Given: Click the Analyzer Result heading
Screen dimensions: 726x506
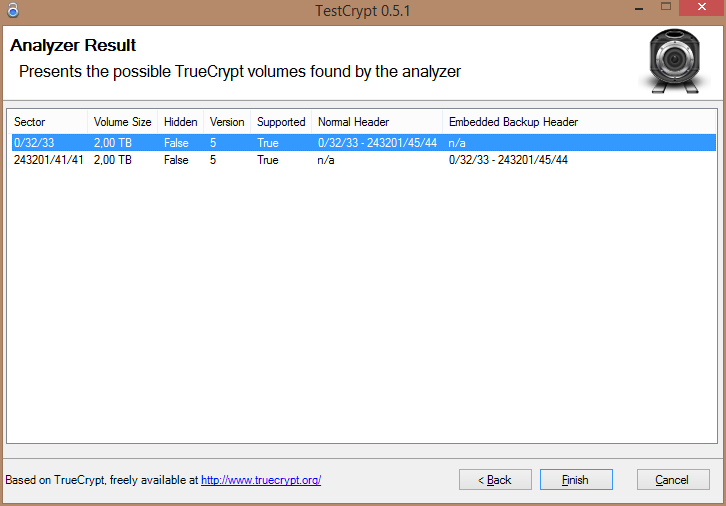Looking at the screenshot, I should (73, 45).
